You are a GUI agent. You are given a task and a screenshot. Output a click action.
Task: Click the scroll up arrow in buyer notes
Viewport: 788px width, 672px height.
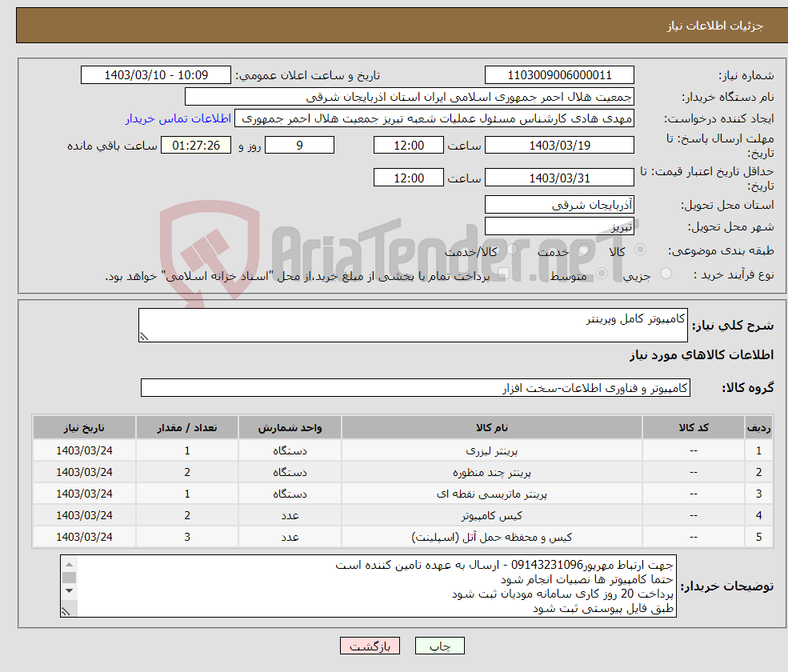point(70,565)
